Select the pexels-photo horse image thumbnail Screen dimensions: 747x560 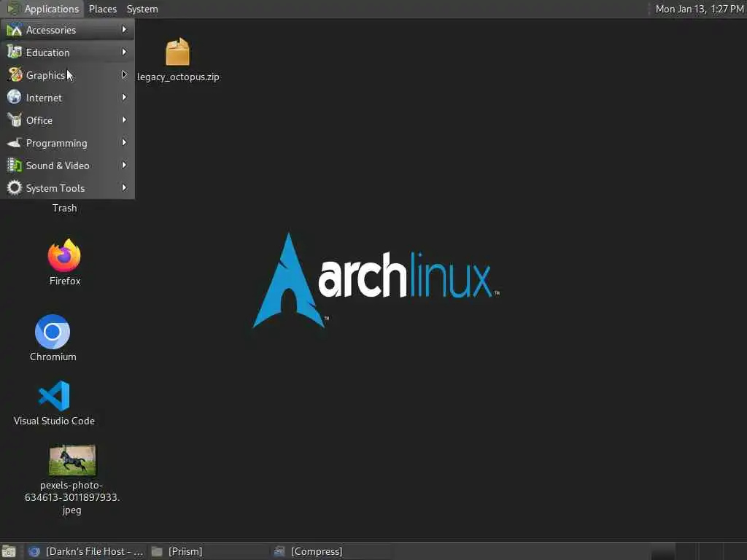click(72, 460)
